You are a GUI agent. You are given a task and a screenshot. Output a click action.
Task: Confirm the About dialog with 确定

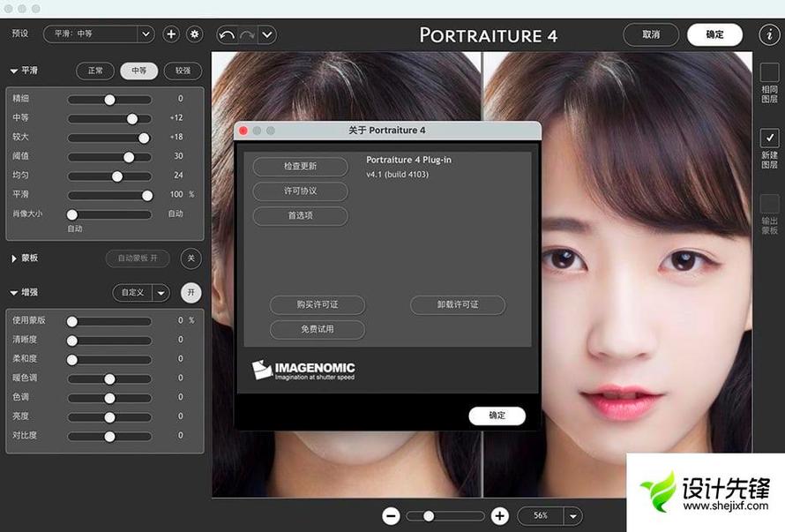coord(497,416)
